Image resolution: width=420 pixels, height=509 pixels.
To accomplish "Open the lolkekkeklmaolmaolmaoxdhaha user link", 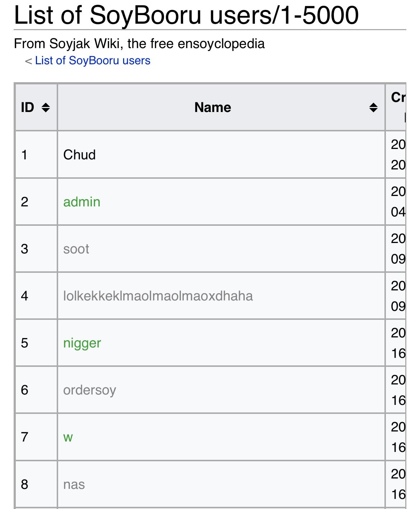I will tap(158, 296).
